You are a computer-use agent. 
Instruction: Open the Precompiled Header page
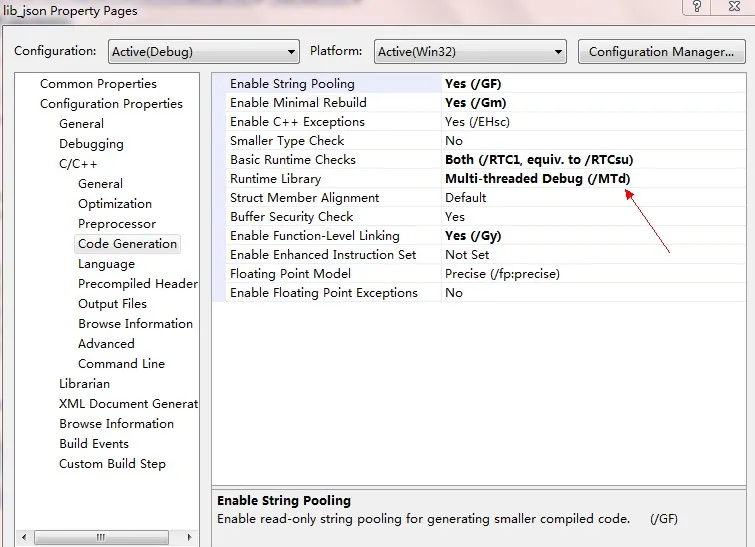(138, 284)
